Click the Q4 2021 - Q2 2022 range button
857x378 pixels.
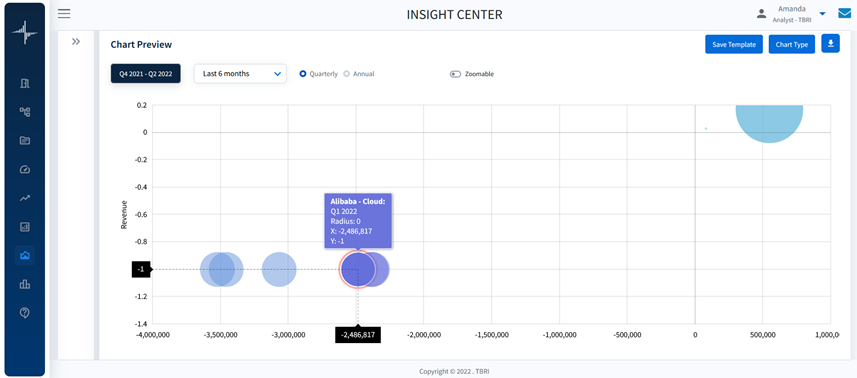(x=145, y=74)
